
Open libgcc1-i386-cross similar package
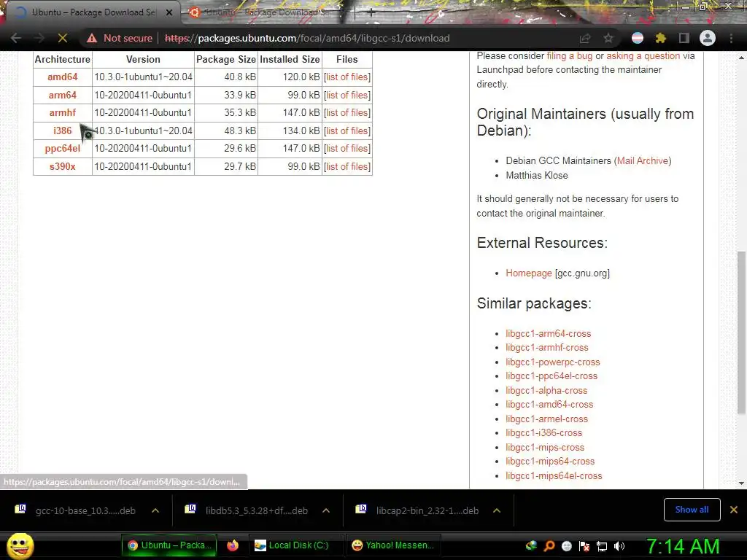point(544,433)
